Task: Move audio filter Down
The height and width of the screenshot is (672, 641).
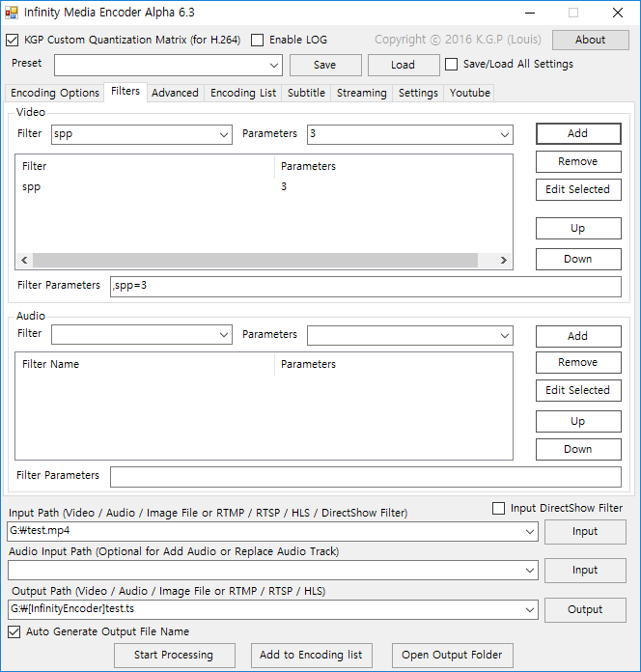Action: pos(578,449)
